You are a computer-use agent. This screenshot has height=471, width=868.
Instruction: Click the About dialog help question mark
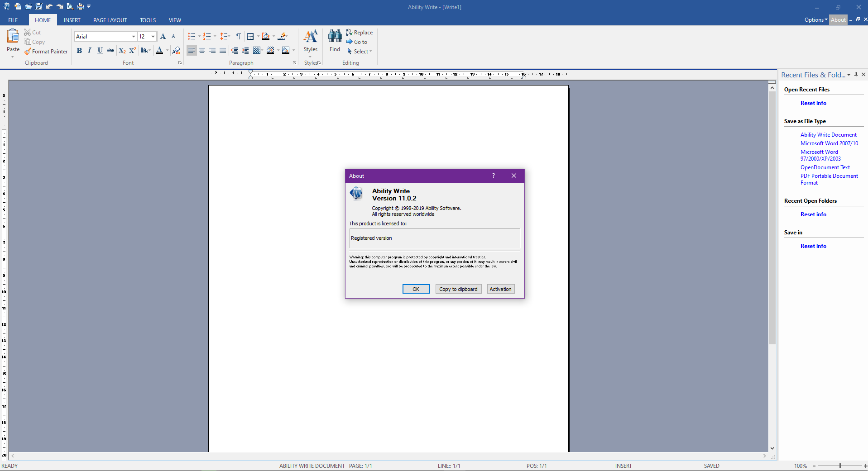[494, 176]
